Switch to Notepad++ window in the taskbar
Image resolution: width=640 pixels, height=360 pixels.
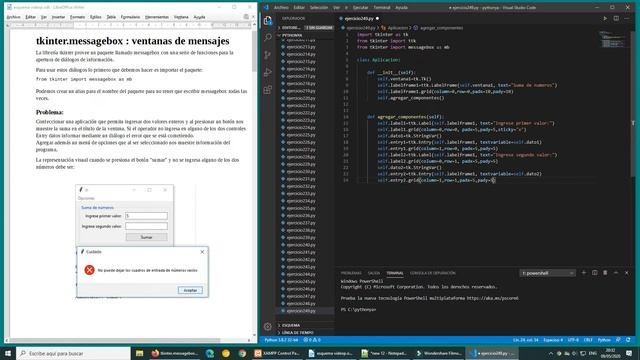(x=384, y=353)
